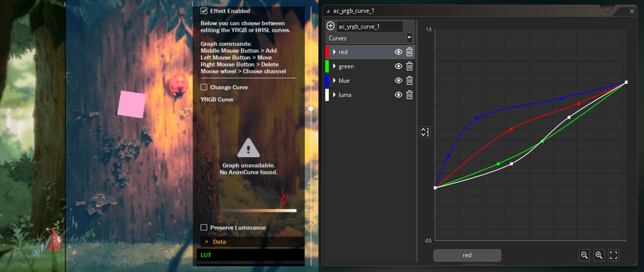Viewport: 644px width, 272px height.
Task: Delete the green curve channel
Action: pyautogui.click(x=410, y=66)
